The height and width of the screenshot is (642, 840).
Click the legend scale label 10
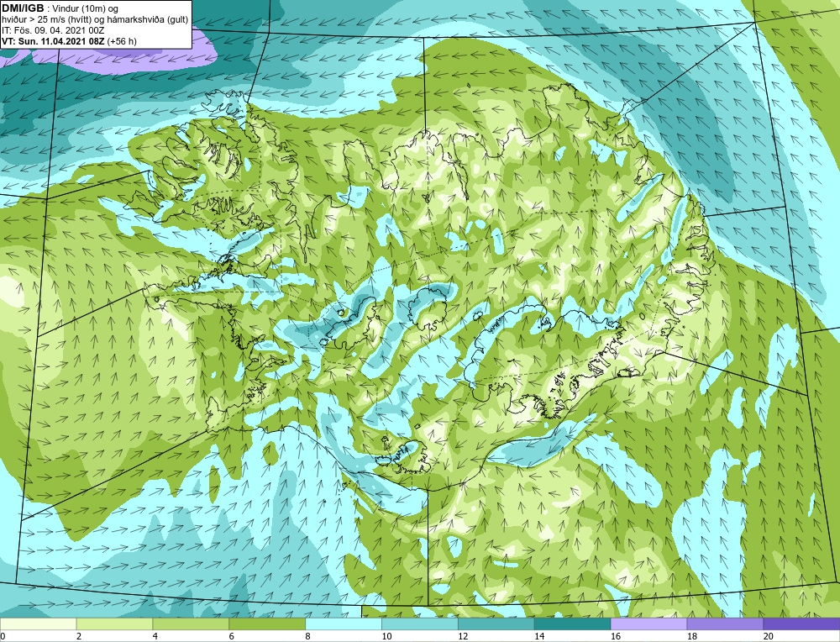[386, 636]
